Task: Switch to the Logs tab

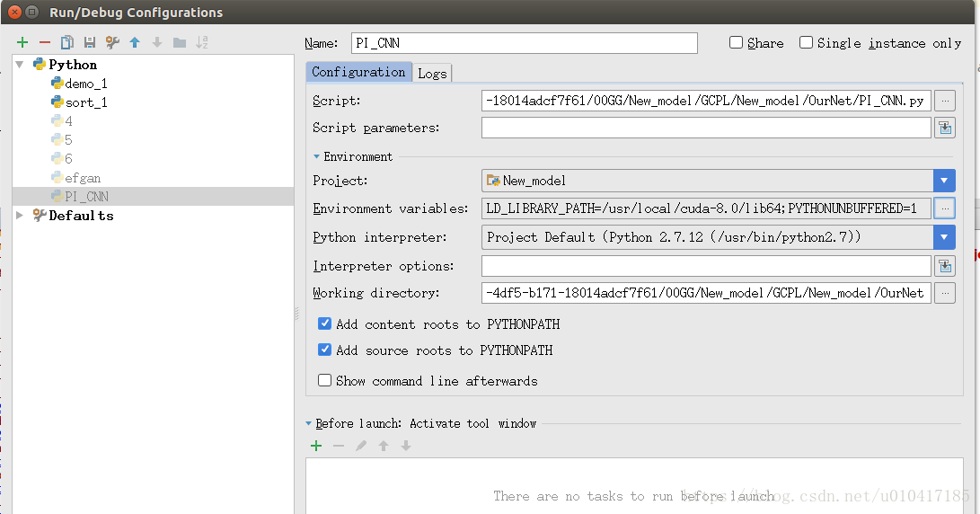Action: point(432,73)
